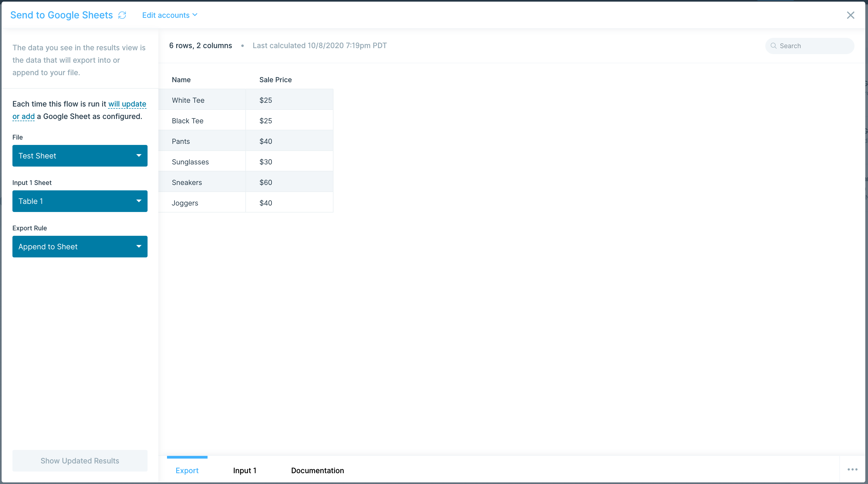The width and height of the screenshot is (868, 484).
Task: Click the Sale Price column header
Action: coord(276,80)
